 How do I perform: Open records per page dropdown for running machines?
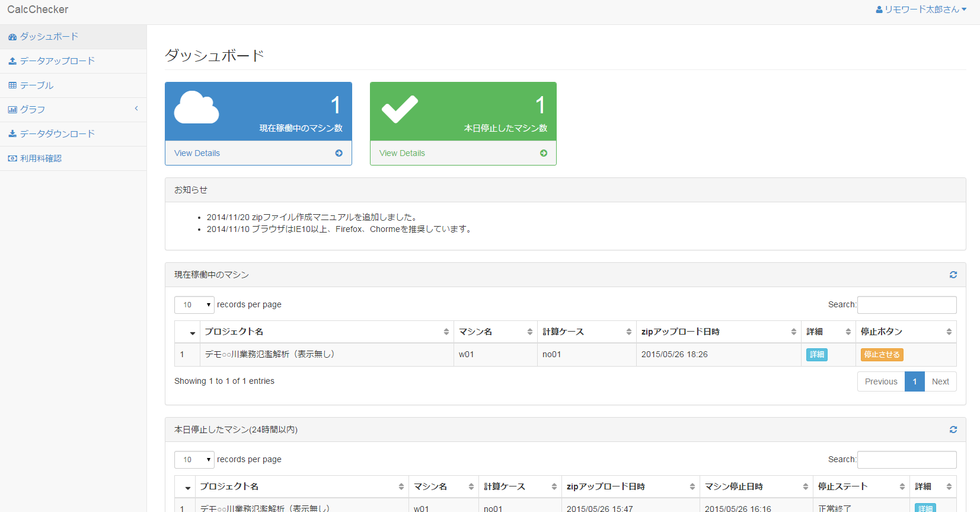coord(194,305)
